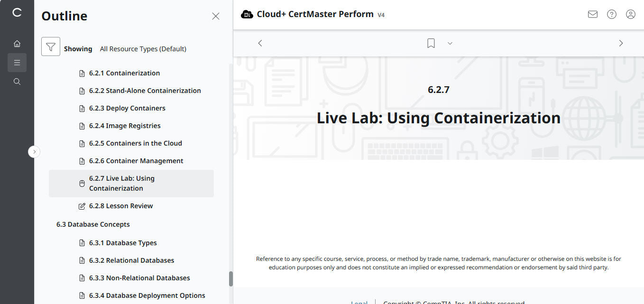The image size is (644, 304).
Task: Open the user account profile icon
Action: (x=630, y=14)
